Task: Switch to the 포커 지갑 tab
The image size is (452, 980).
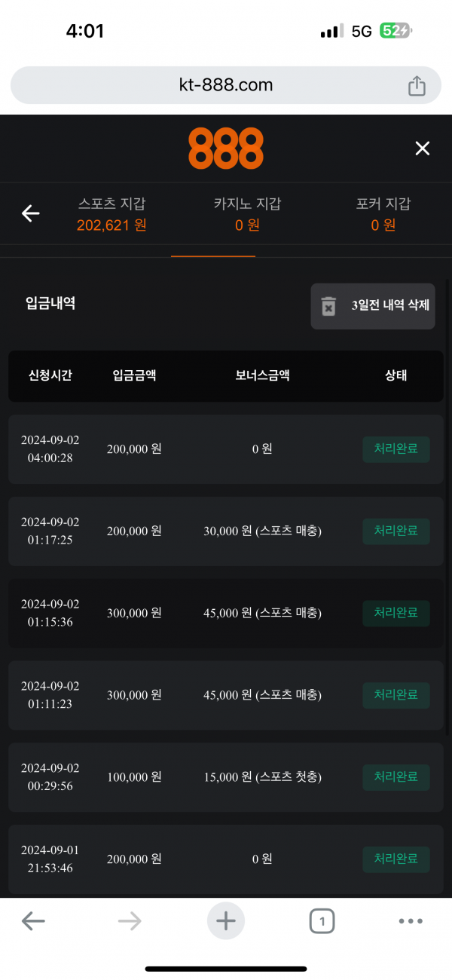Action: [x=383, y=214]
